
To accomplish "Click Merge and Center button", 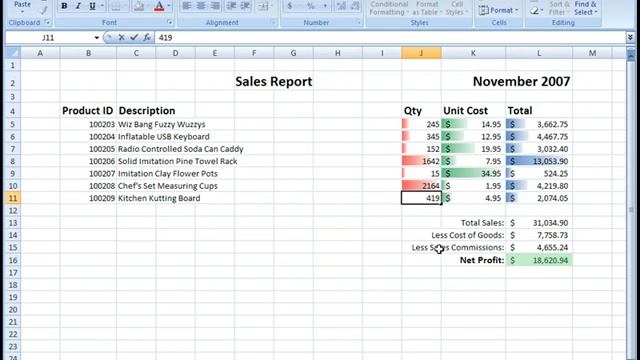I will tap(264, 6).
